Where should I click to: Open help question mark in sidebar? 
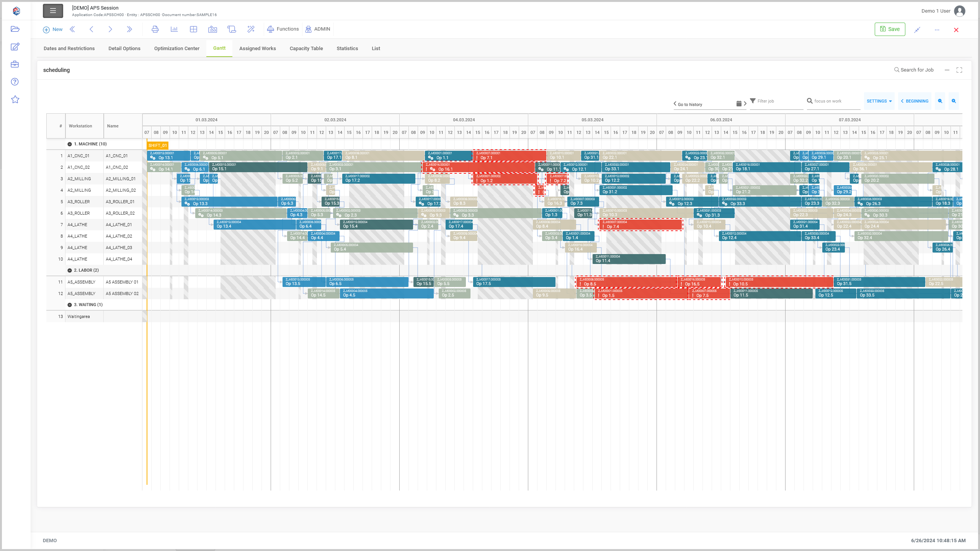click(x=15, y=82)
